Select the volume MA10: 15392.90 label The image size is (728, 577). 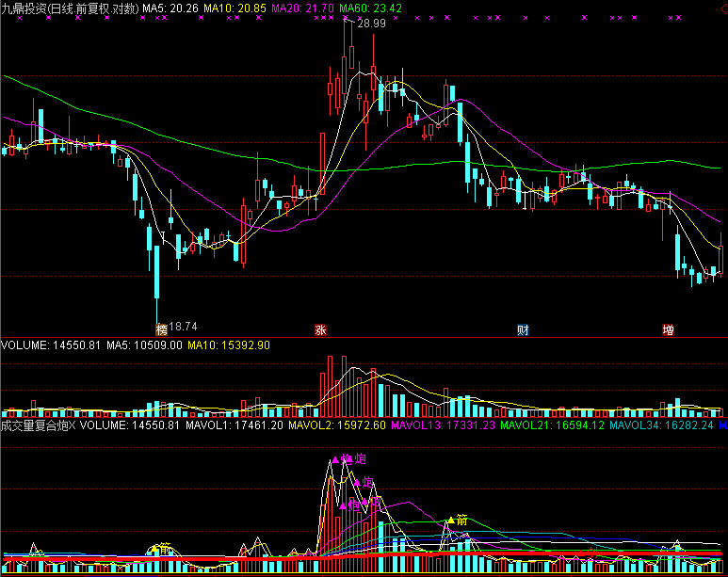pyautogui.click(x=229, y=345)
